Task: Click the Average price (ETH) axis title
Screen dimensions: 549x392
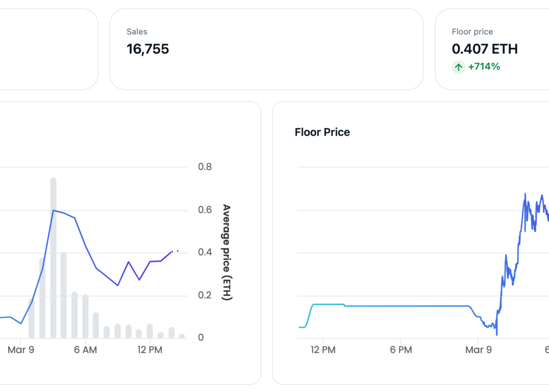Action: coord(226,253)
